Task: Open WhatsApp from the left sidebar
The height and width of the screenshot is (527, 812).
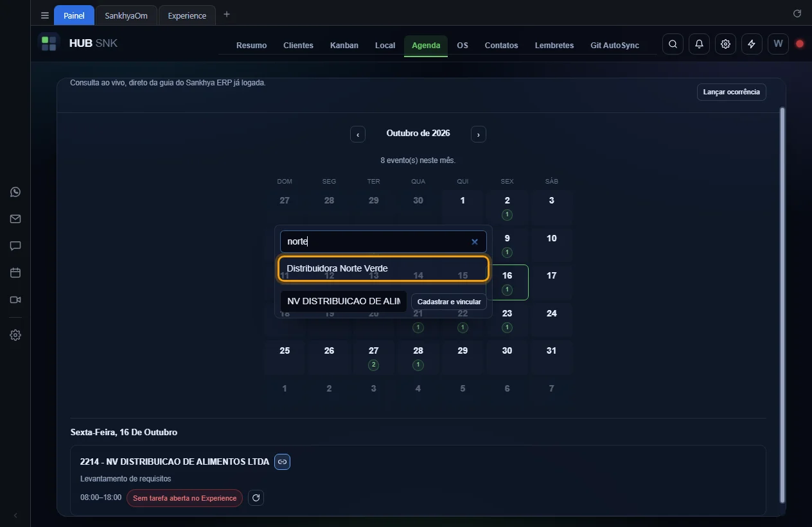Action: pyautogui.click(x=15, y=192)
